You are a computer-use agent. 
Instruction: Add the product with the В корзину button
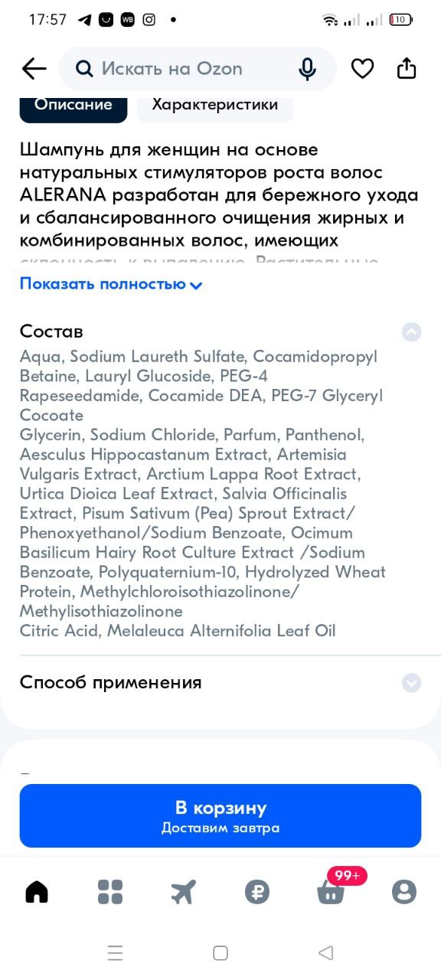(x=220, y=815)
